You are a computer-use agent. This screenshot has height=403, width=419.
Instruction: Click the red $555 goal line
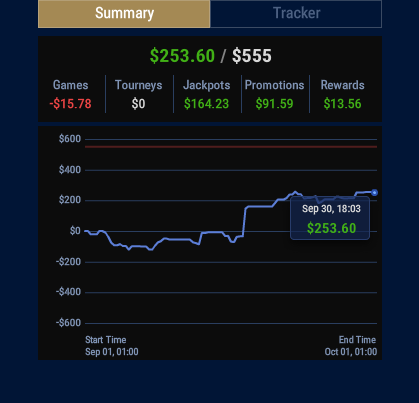(x=231, y=147)
